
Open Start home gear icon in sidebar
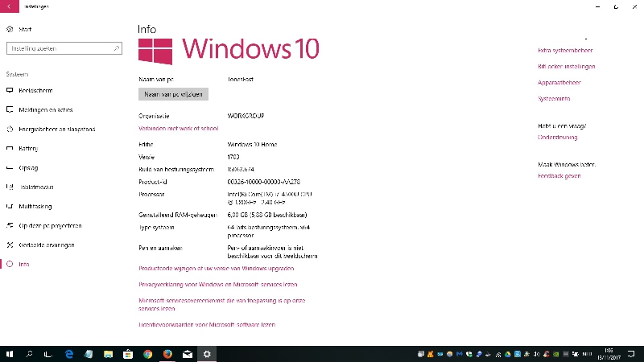coord(10,29)
